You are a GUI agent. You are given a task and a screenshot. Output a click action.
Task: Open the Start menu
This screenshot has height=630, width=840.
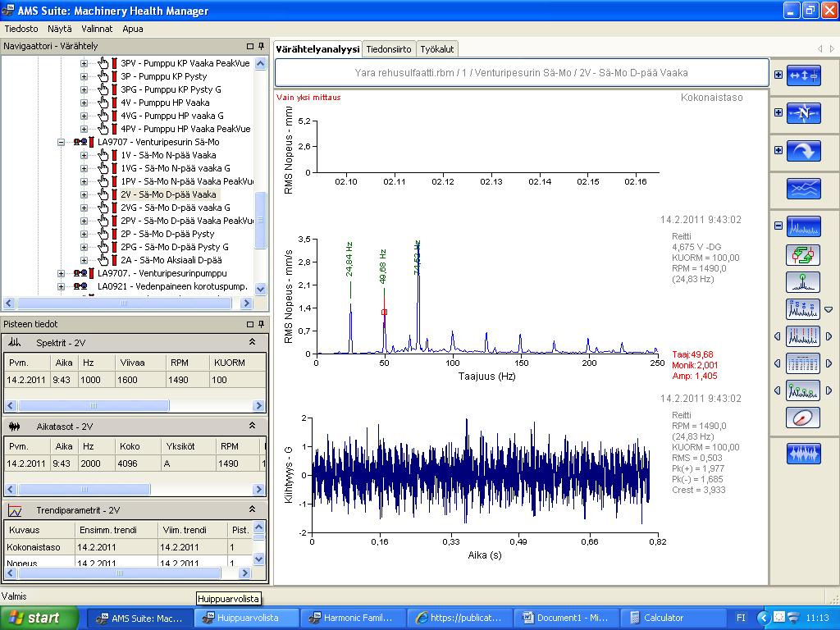(x=39, y=618)
